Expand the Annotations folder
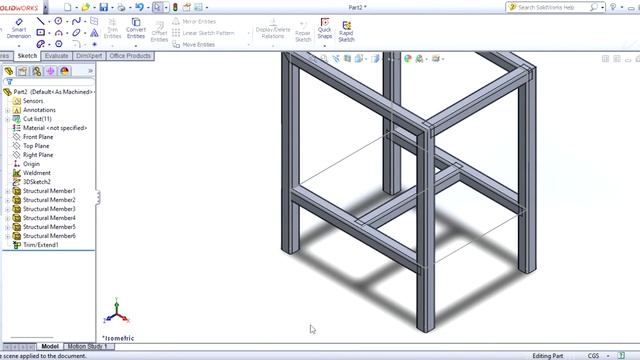Image resolution: width=640 pixels, height=360 pixels. 7,110
